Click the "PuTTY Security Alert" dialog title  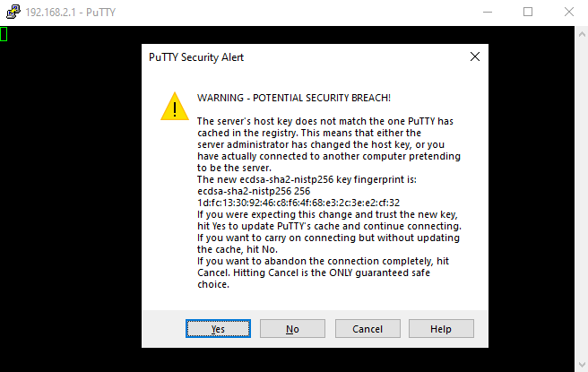(195, 57)
